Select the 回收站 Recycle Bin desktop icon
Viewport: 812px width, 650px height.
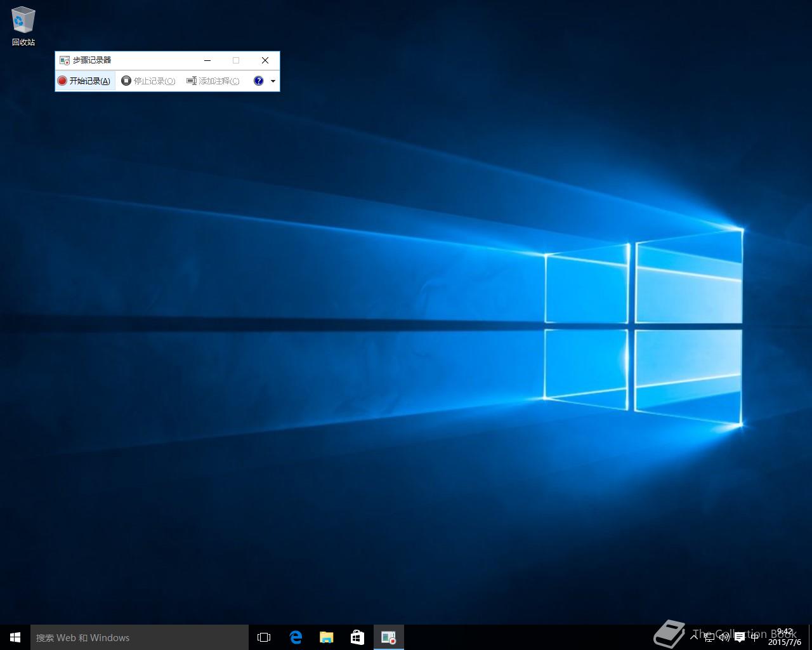pyautogui.click(x=23, y=27)
